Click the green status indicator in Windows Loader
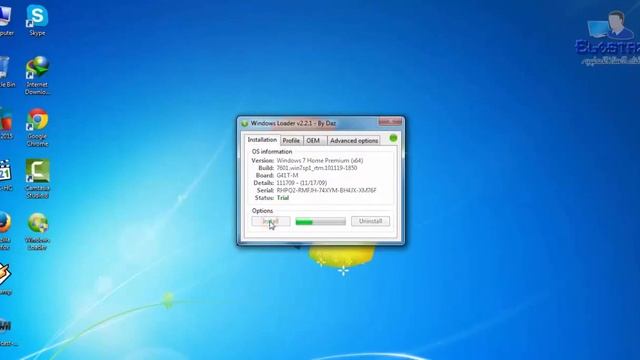640x360 pixels. (x=393, y=138)
